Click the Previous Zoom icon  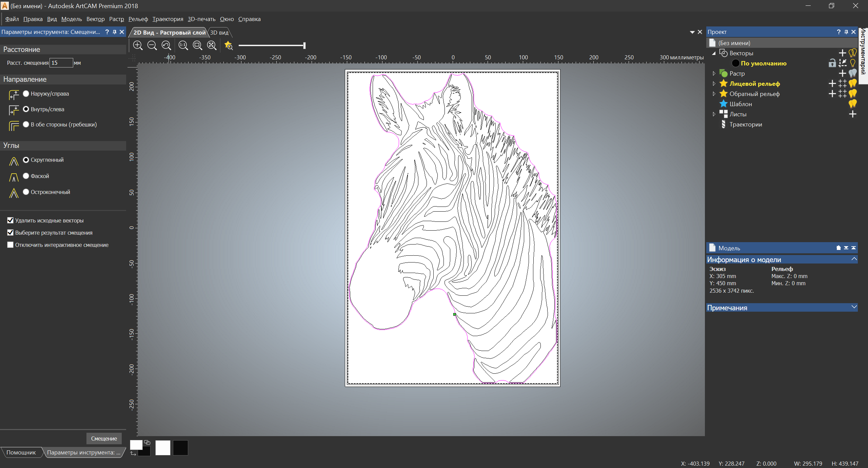[x=166, y=45]
